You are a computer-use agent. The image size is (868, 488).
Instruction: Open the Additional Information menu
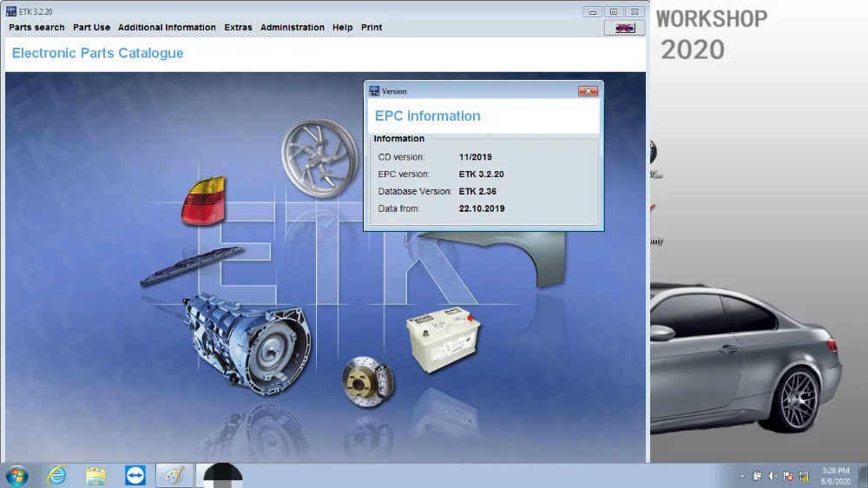tap(167, 27)
